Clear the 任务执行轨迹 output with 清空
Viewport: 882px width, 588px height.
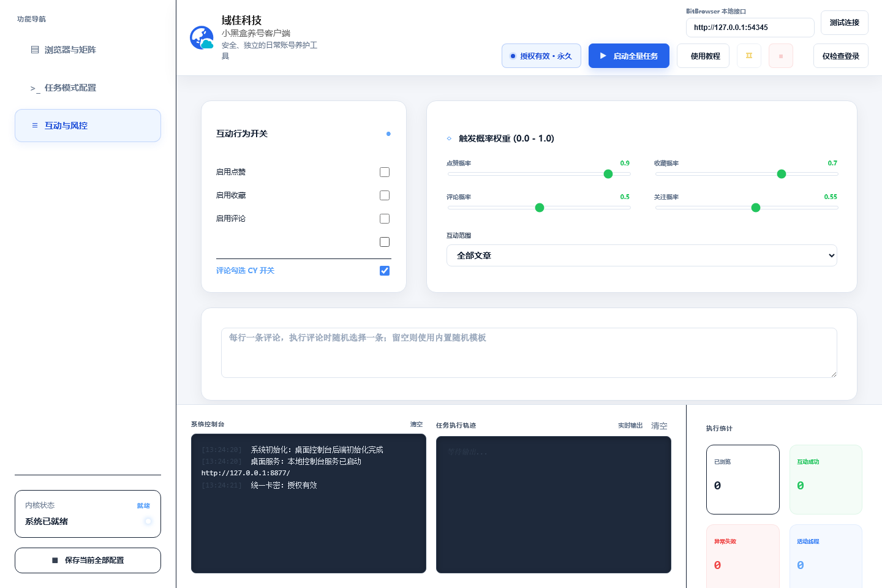point(659,426)
